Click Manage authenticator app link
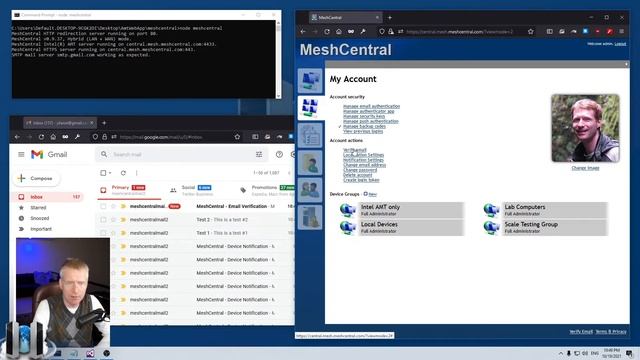 (368, 111)
